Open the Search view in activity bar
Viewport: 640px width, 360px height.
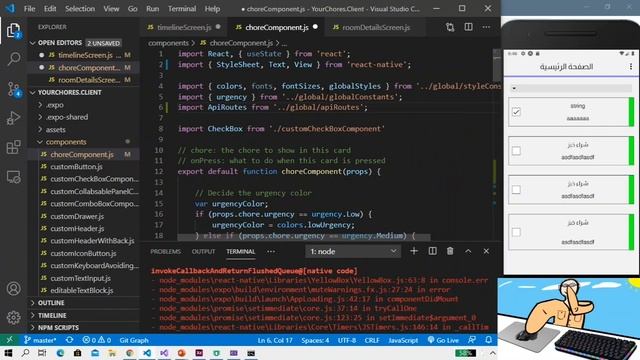click(x=13, y=59)
